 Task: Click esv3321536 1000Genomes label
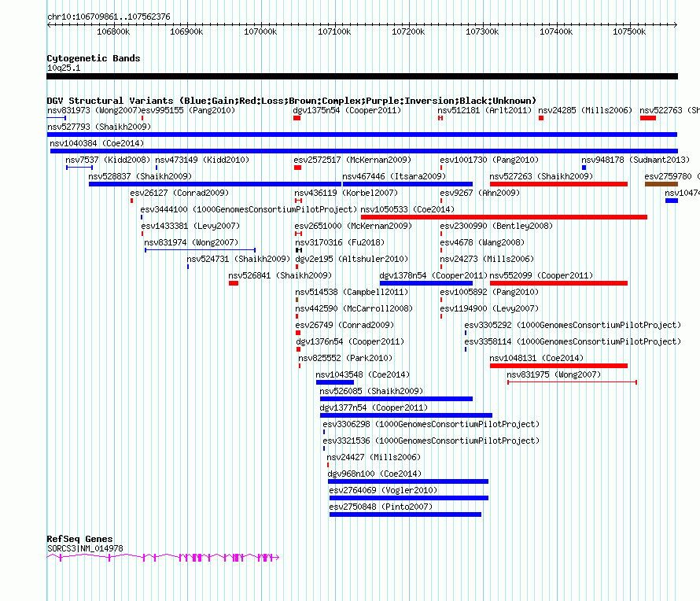point(431,441)
